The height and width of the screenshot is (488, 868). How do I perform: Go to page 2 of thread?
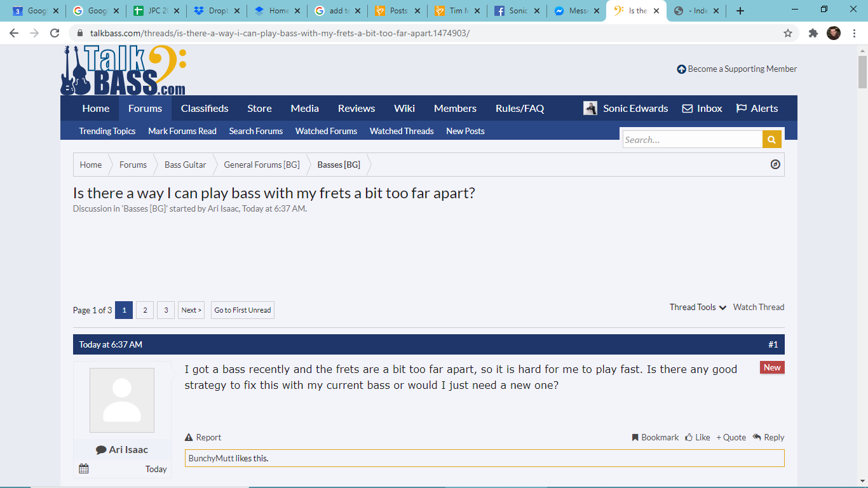pyautogui.click(x=145, y=310)
